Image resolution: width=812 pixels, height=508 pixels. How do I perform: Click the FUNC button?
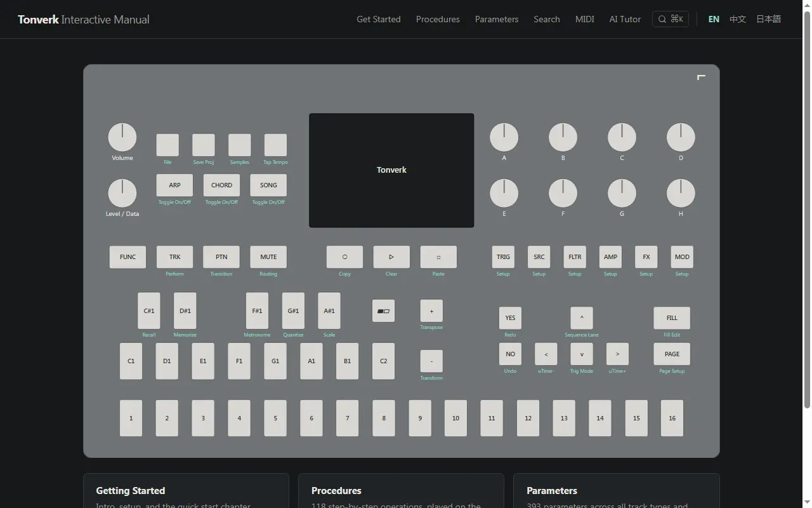(x=128, y=257)
